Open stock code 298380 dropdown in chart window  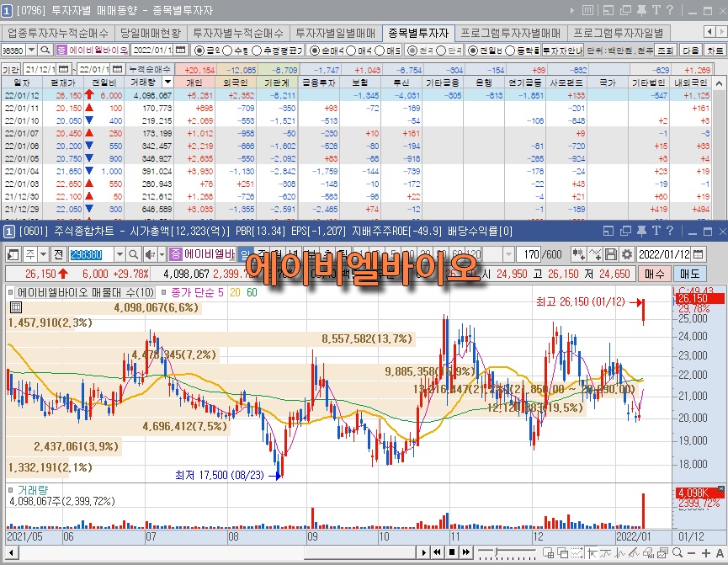pos(120,254)
